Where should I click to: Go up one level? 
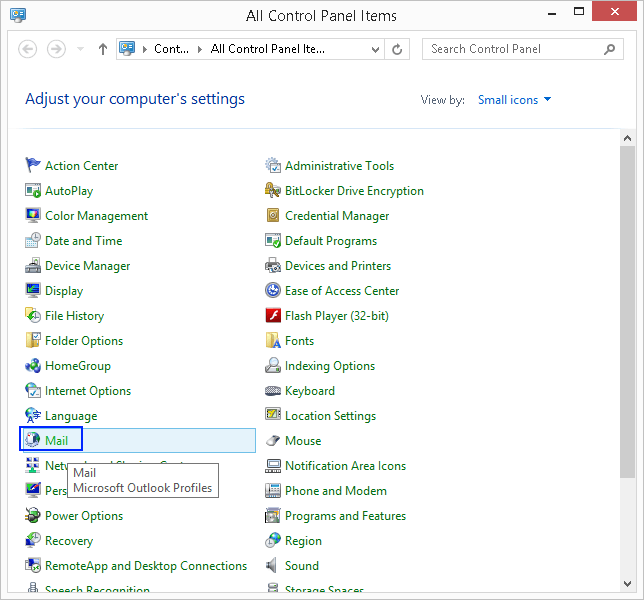103,49
